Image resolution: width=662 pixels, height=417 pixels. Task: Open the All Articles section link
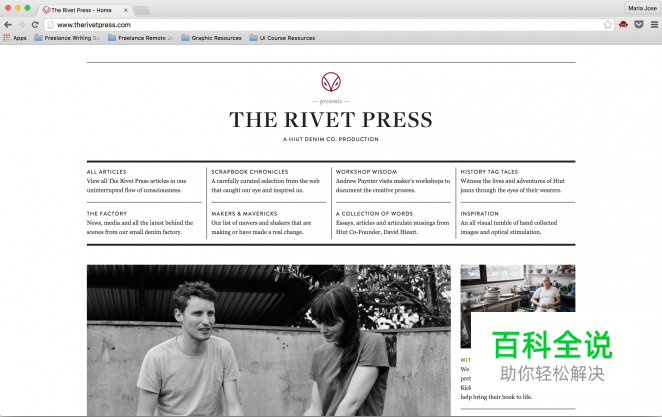[x=106, y=171]
